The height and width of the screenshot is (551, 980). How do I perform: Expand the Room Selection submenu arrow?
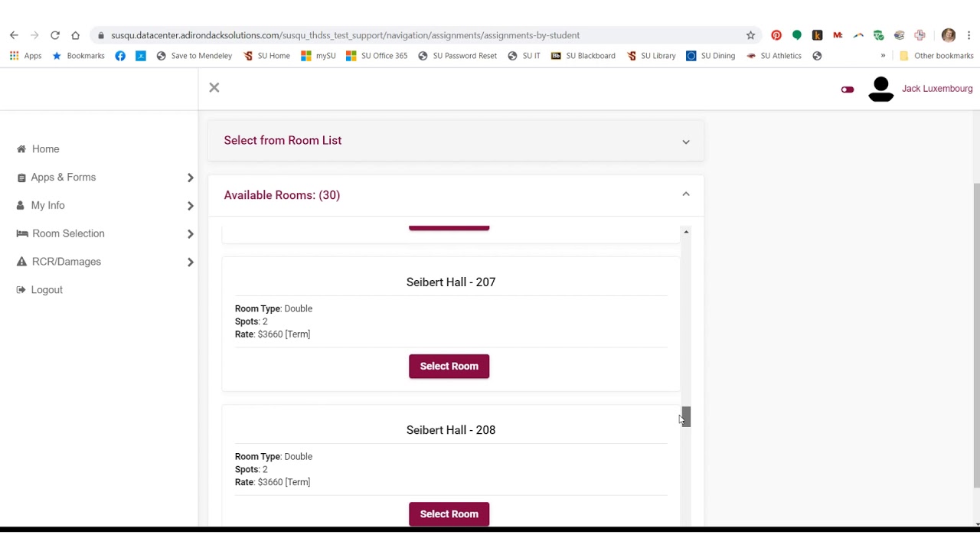190,233
